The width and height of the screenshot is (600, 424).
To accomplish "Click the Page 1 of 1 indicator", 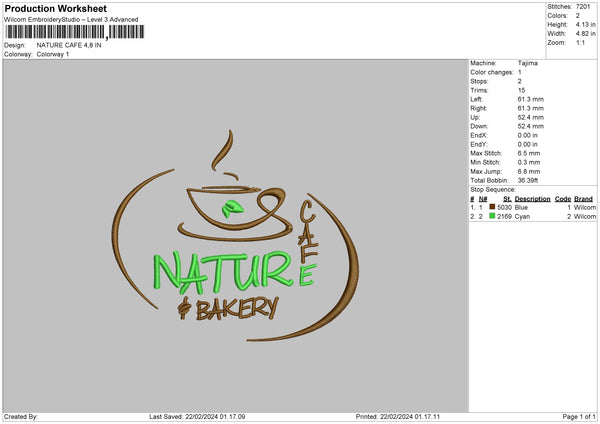I will [x=579, y=416].
